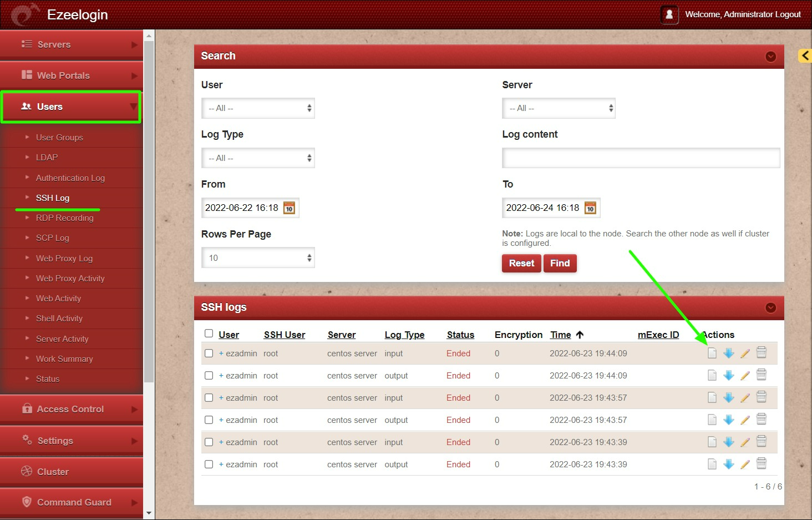Open the Server filter dropdown
The height and width of the screenshot is (520, 812).
[x=559, y=108]
